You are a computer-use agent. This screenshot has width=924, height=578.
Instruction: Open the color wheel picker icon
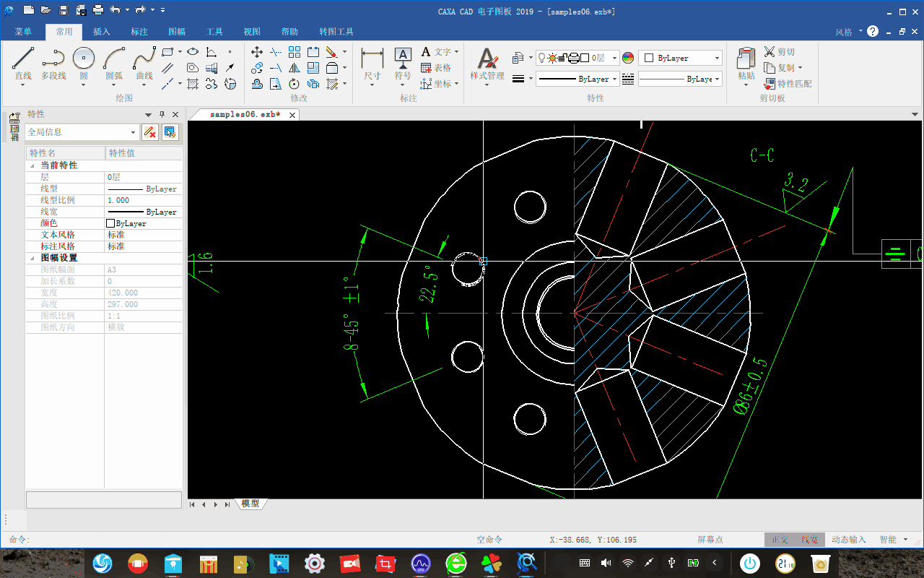[628, 58]
